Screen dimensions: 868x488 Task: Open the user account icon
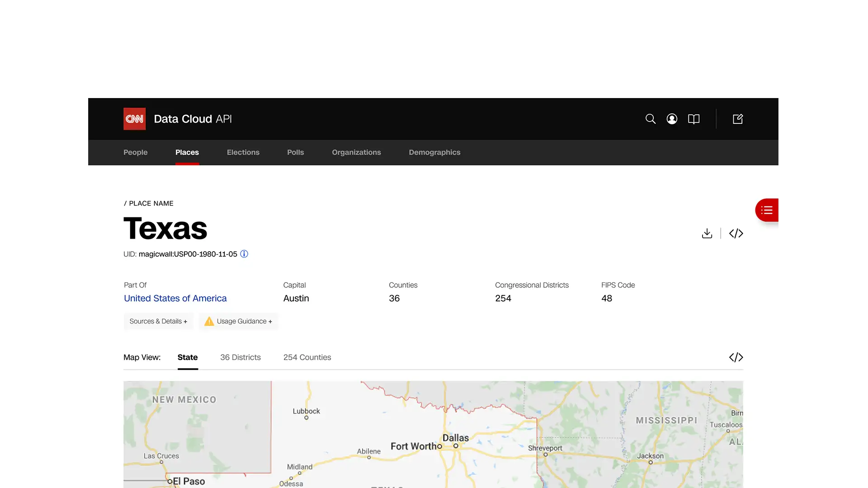tap(672, 119)
